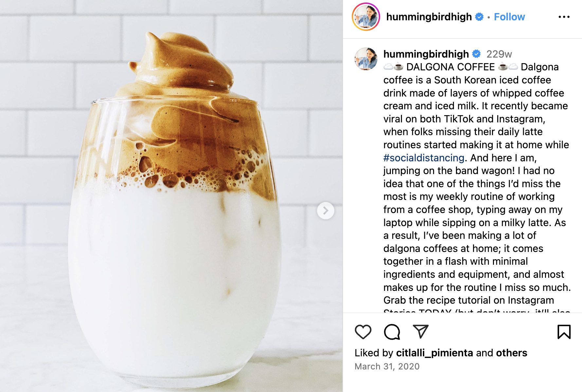
Task: Click the March 31, 2020 post date
Action: [x=387, y=366]
